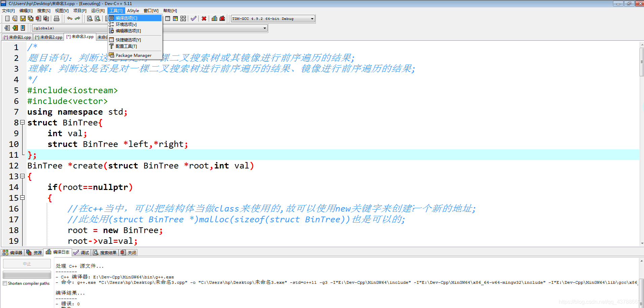Open the 视图[V] menu
Image resolution: width=644 pixels, height=308 pixels.
[x=62, y=11]
